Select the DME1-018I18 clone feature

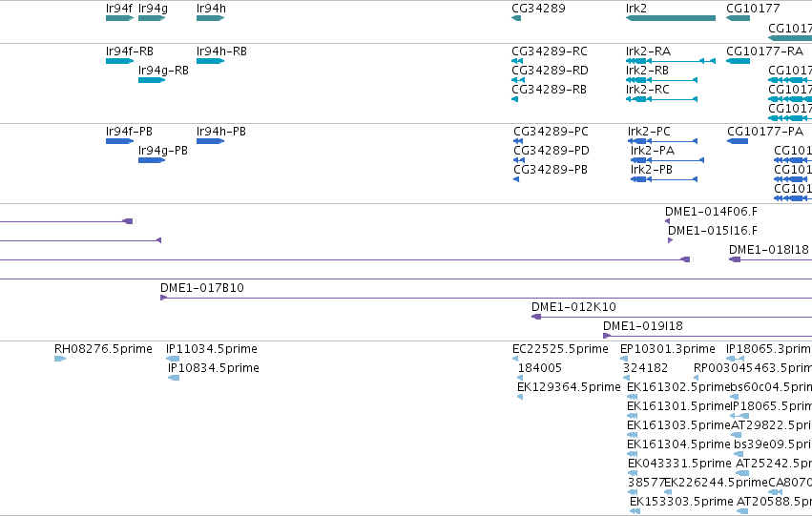(735, 259)
